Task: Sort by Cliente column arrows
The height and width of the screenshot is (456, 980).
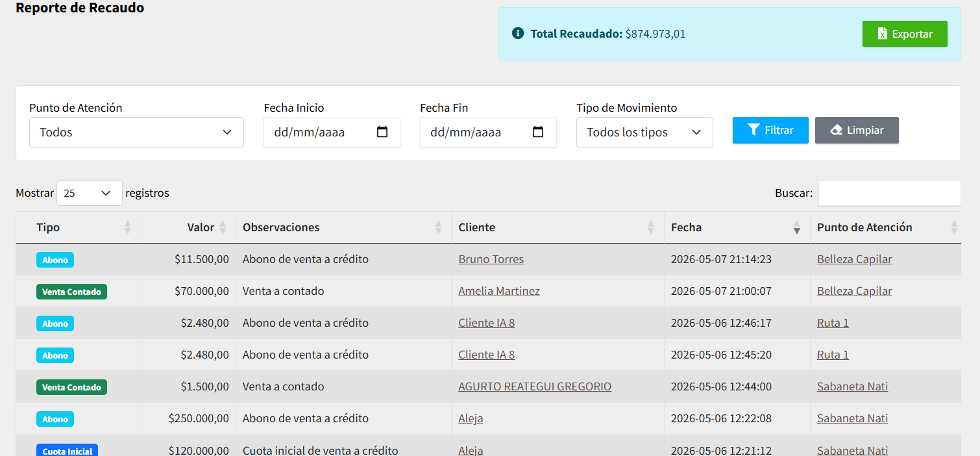Action: coord(651,227)
